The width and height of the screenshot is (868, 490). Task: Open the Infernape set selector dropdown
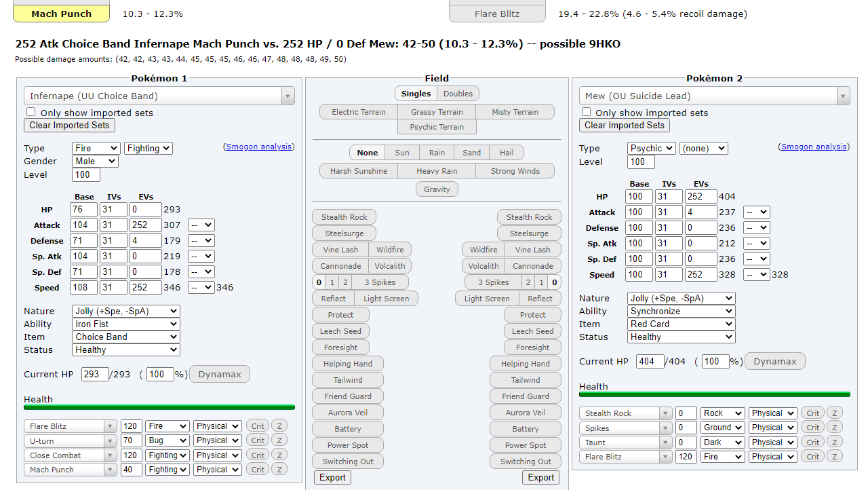pyautogui.click(x=159, y=96)
